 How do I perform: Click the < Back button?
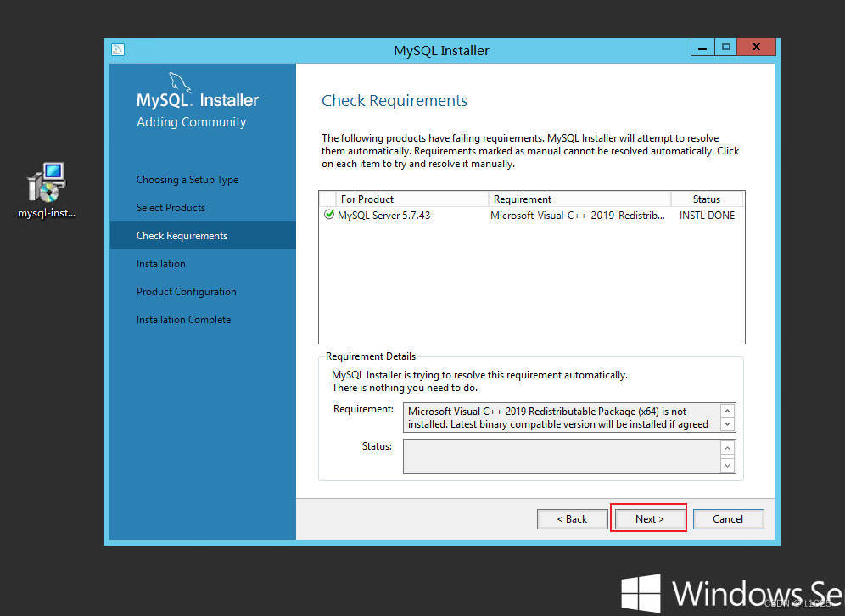tap(572, 518)
